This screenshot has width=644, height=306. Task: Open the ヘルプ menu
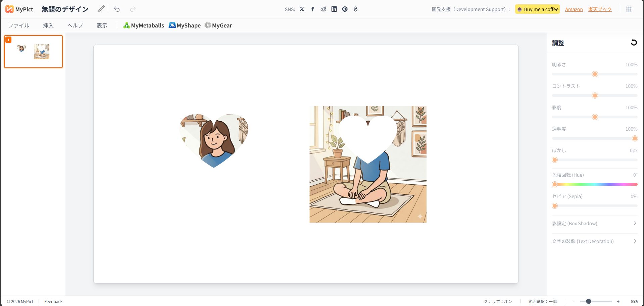(75, 25)
